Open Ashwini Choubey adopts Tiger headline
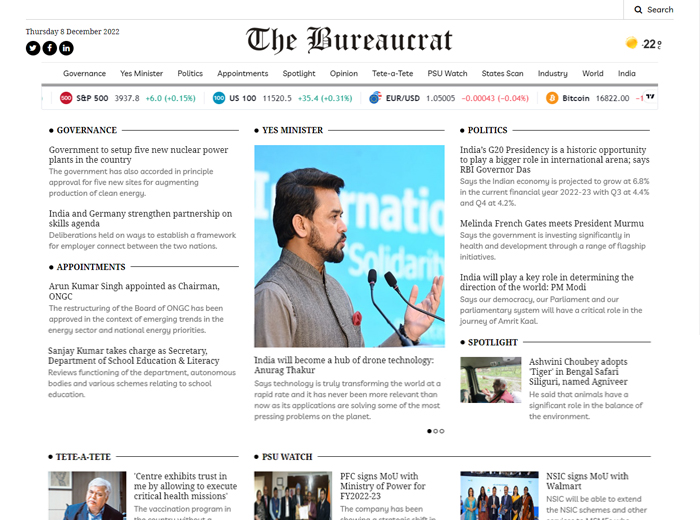700x520 pixels. point(578,372)
